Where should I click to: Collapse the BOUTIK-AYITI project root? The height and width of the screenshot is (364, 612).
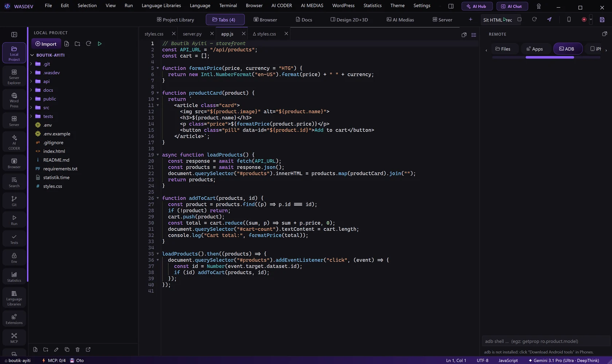(x=32, y=55)
